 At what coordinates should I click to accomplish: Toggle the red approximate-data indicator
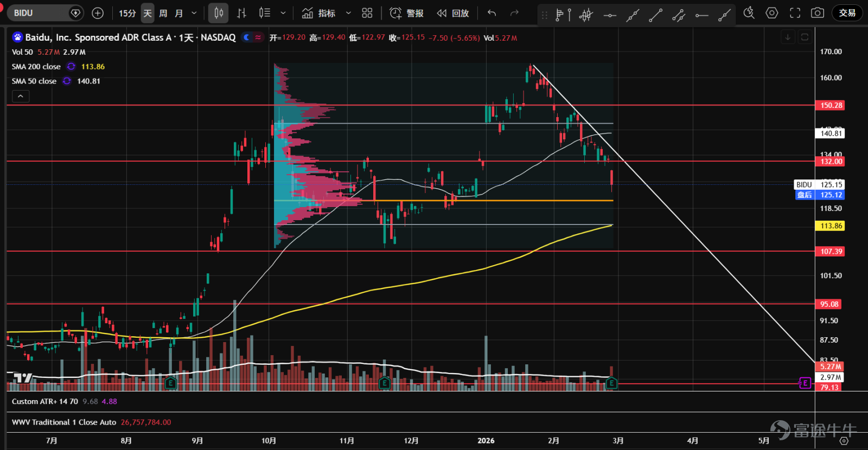[x=258, y=37]
